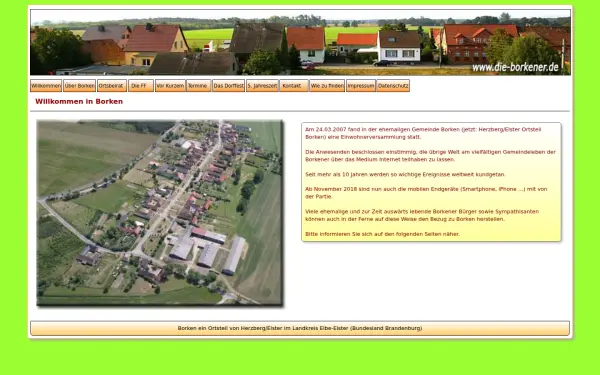Open the Das Dorffest page
This screenshot has height=375, width=600.
228,86
